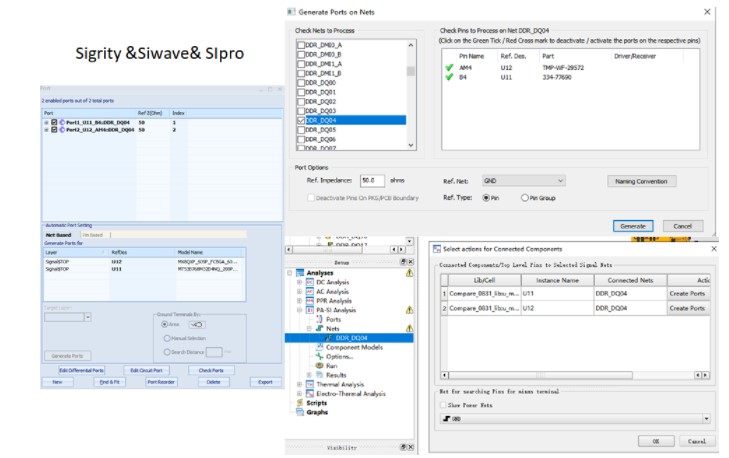The width and height of the screenshot is (729, 458).
Task: Close the Setup panel with its X icon
Action: click(411, 262)
